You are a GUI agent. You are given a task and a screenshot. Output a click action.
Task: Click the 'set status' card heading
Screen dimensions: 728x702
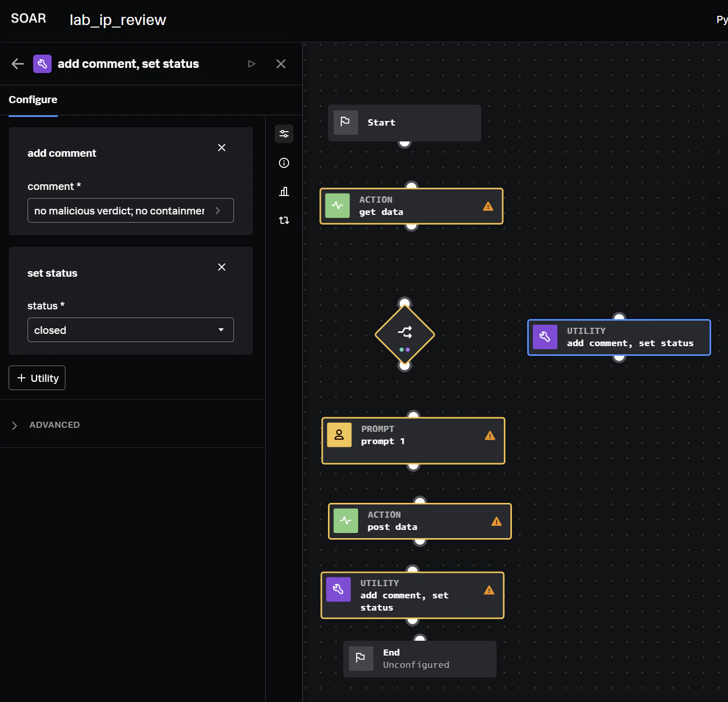[x=53, y=273]
